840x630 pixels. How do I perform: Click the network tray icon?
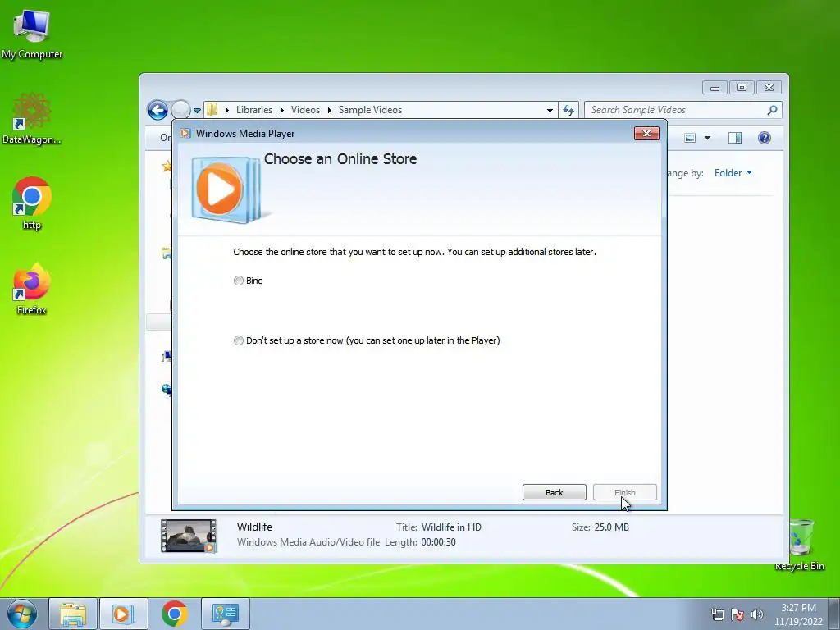717,614
